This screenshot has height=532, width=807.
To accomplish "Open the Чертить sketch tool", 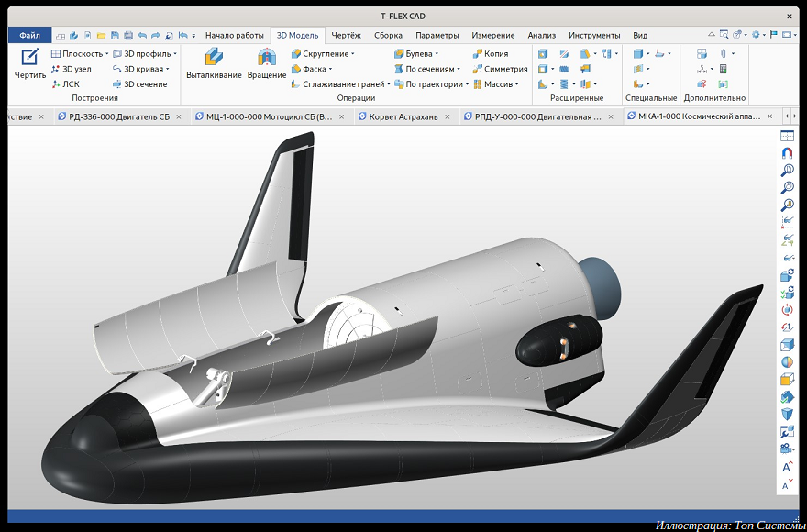I will pyautogui.click(x=30, y=64).
